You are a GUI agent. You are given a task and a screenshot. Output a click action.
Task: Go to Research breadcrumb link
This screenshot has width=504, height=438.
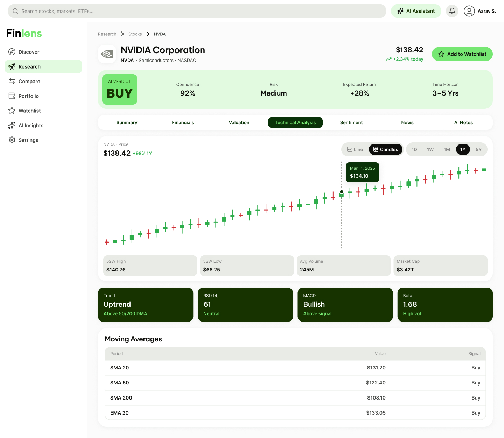pyautogui.click(x=107, y=34)
